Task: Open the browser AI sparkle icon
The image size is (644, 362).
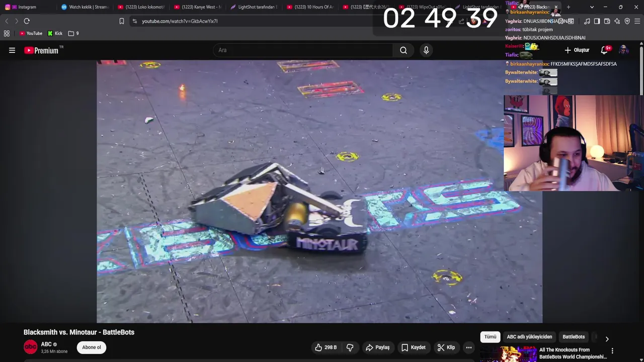Action: (x=617, y=21)
